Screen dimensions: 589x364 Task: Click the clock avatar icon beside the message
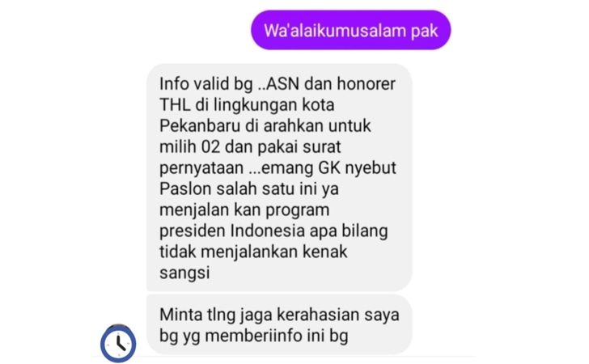click(118, 343)
